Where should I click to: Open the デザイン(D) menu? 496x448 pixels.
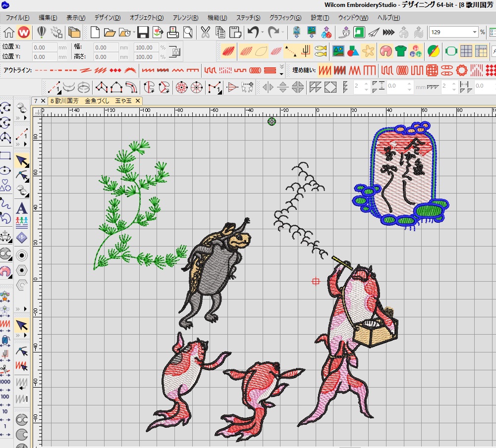[108, 18]
